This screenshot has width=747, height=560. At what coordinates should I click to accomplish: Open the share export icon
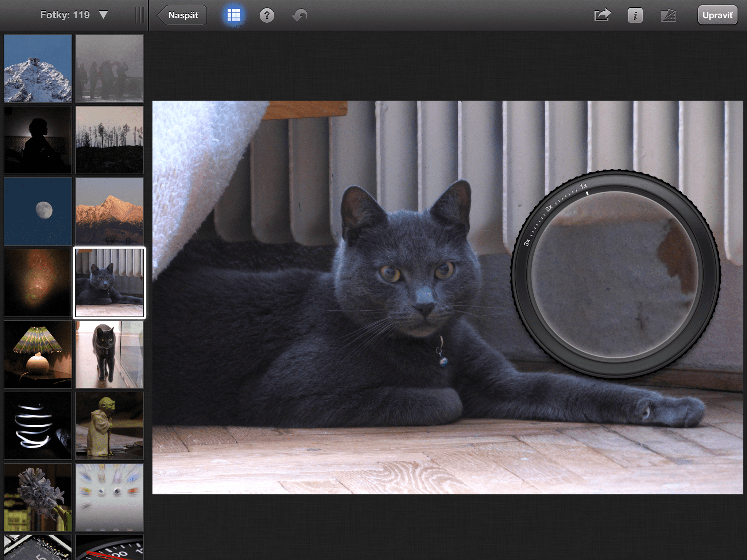pyautogui.click(x=602, y=15)
